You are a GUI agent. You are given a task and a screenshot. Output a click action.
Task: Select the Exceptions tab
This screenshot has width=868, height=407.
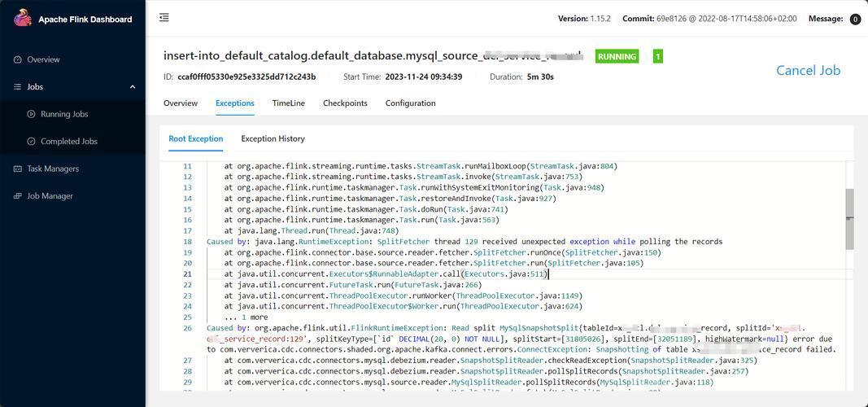[x=235, y=103]
